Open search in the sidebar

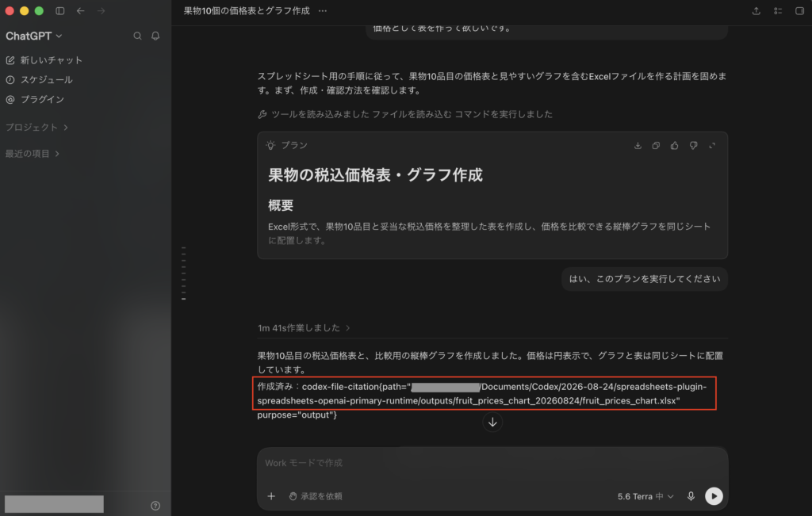[137, 36]
